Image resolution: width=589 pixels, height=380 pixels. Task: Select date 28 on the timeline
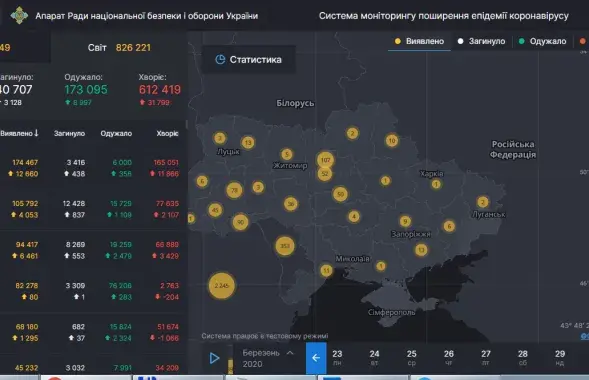click(x=523, y=357)
